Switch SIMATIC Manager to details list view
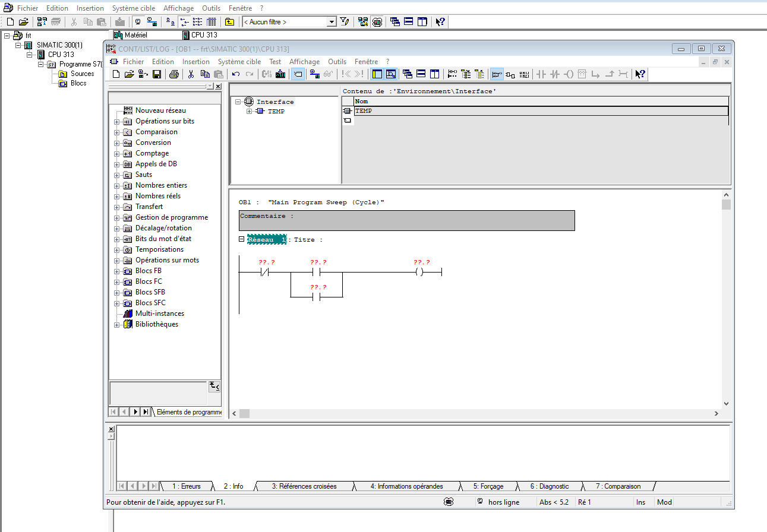 [x=211, y=22]
